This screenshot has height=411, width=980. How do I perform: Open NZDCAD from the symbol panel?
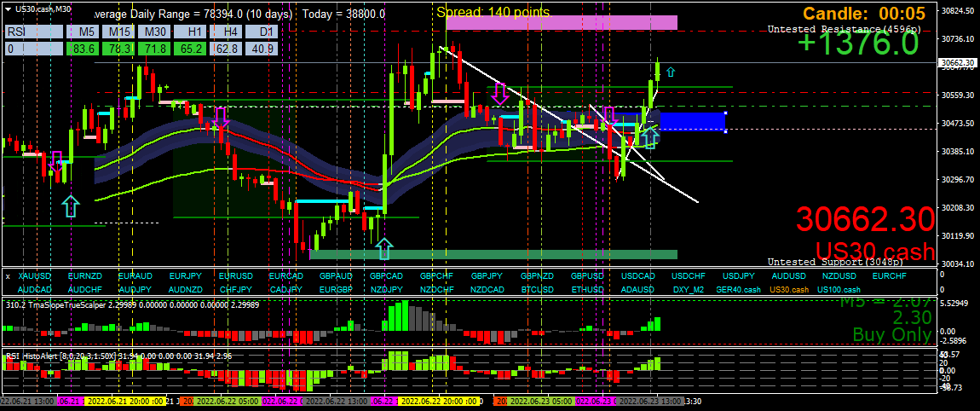coord(487,290)
